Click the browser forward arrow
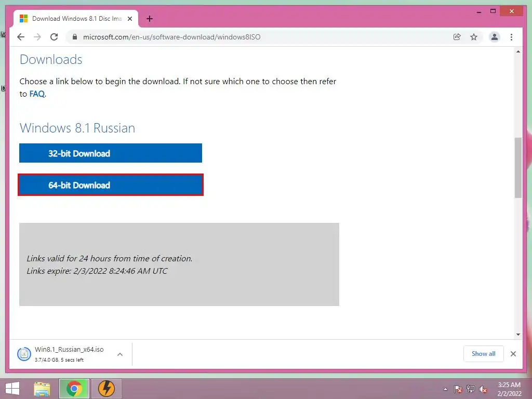The width and height of the screenshot is (532, 399). [37, 37]
